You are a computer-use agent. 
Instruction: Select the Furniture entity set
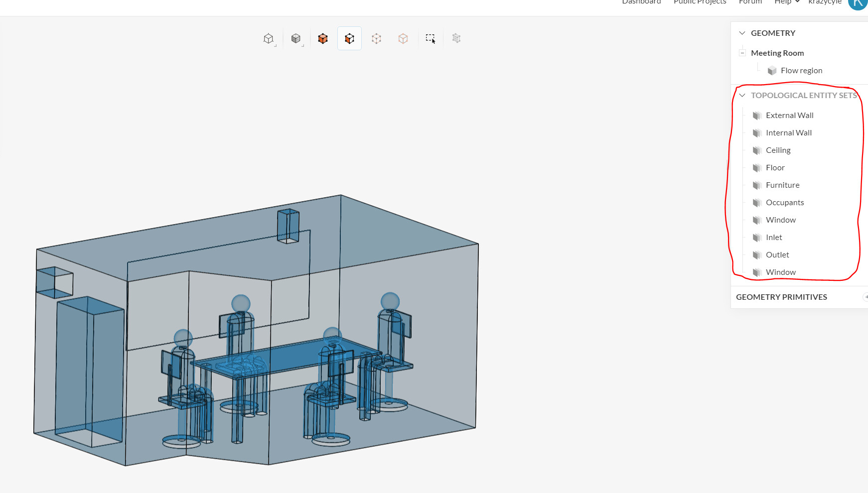782,185
